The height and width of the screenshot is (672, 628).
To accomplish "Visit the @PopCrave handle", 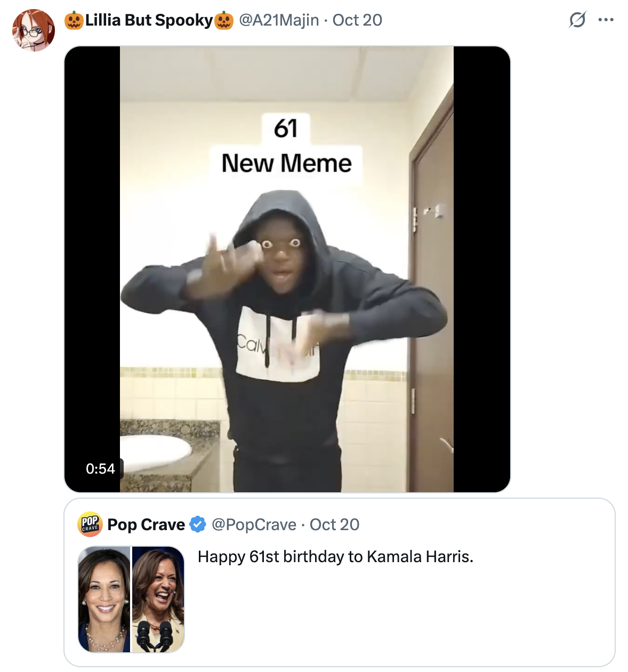I will click(x=254, y=525).
